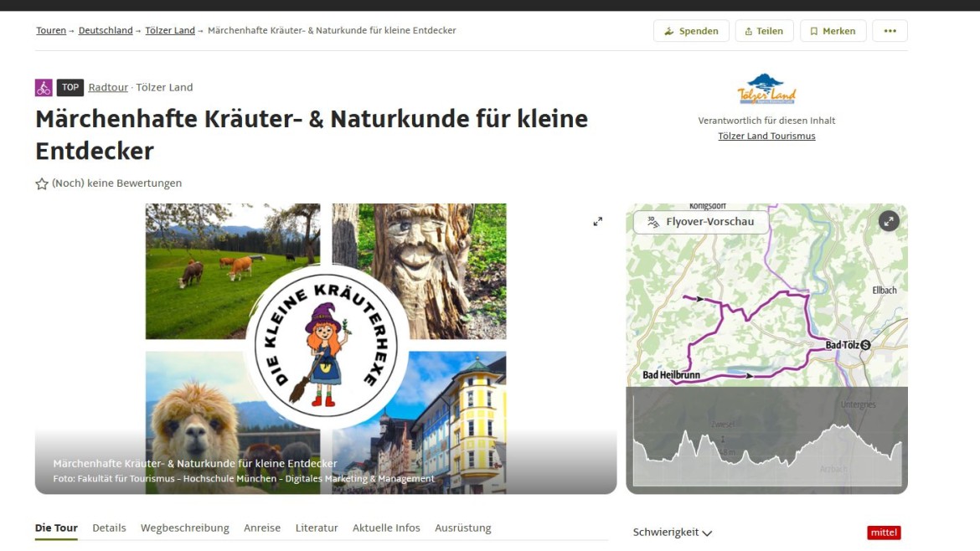
Task: Switch to the Wegbeschreibung tab
Action: [185, 528]
